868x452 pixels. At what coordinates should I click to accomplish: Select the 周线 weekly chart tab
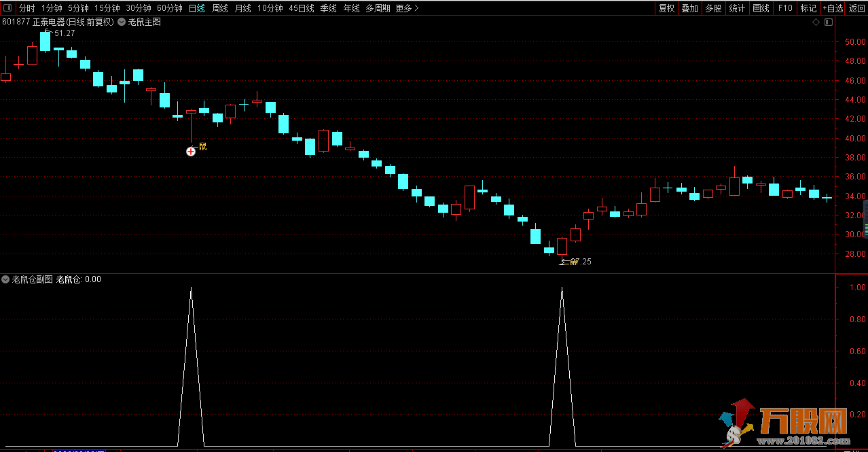click(220, 8)
